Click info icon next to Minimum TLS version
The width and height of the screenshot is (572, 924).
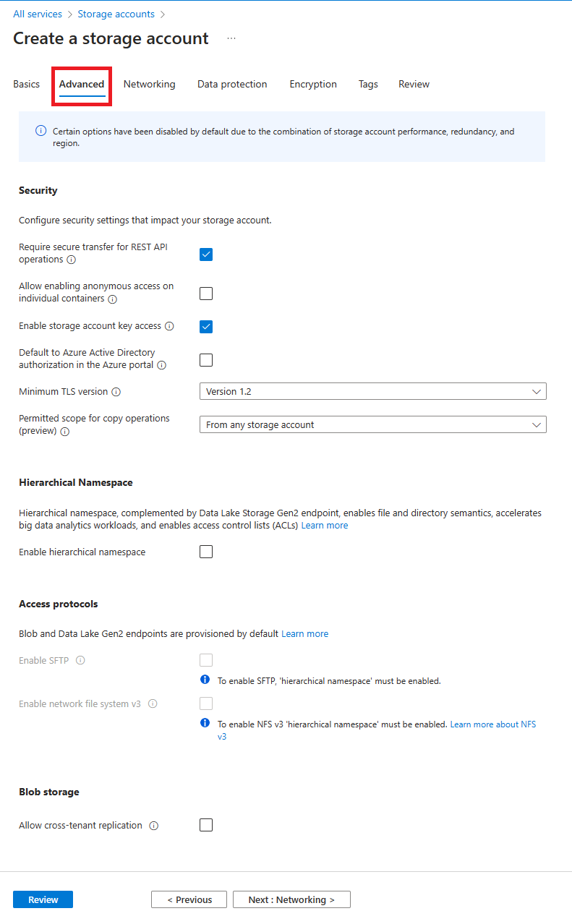pyautogui.click(x=116, y=392)
